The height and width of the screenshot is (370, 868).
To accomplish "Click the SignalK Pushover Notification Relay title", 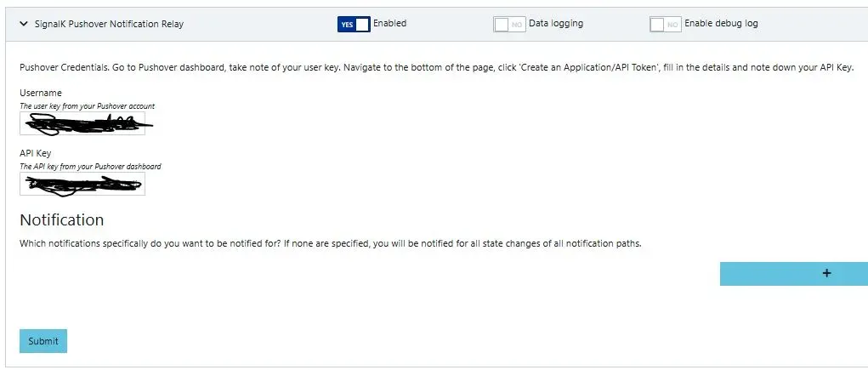I will (x=109, y=25).
